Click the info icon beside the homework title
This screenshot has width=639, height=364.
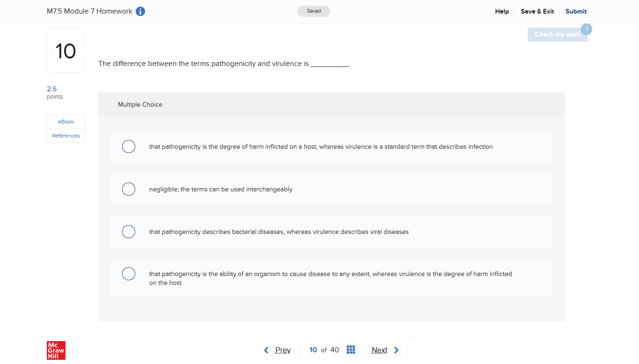pyautogui.click(x=140, y=11)
